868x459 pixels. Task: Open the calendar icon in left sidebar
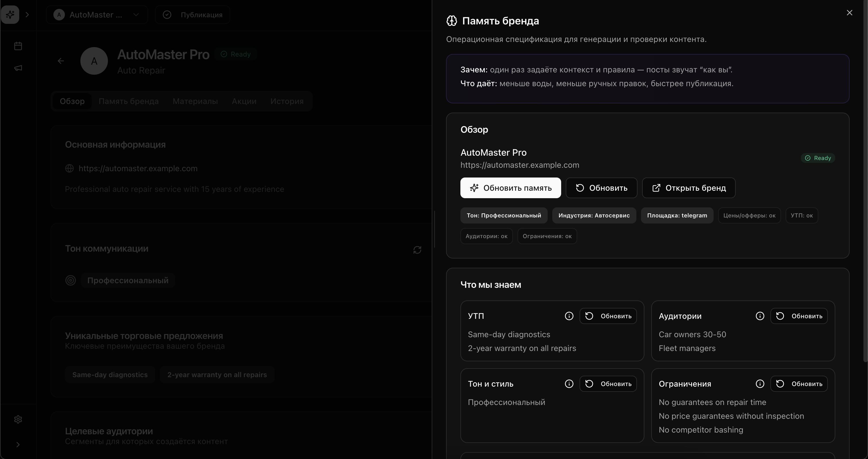point(18,46)
